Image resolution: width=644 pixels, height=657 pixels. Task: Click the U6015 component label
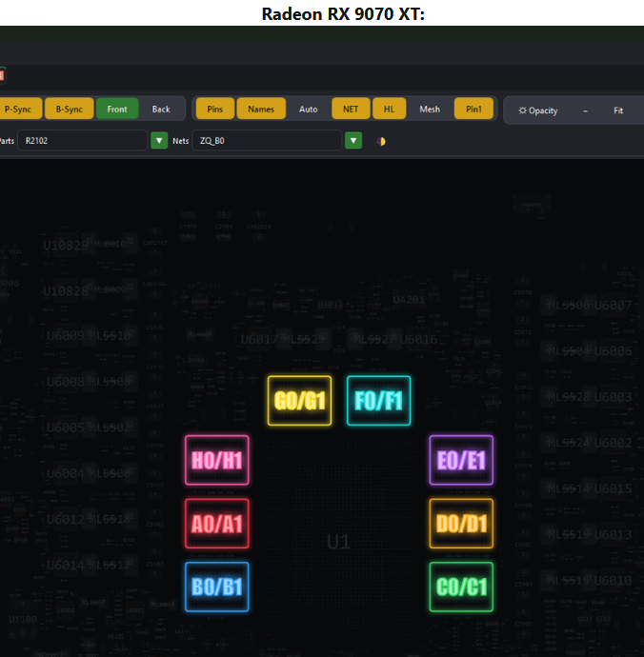pyautogui.click(x=613, y=488)
